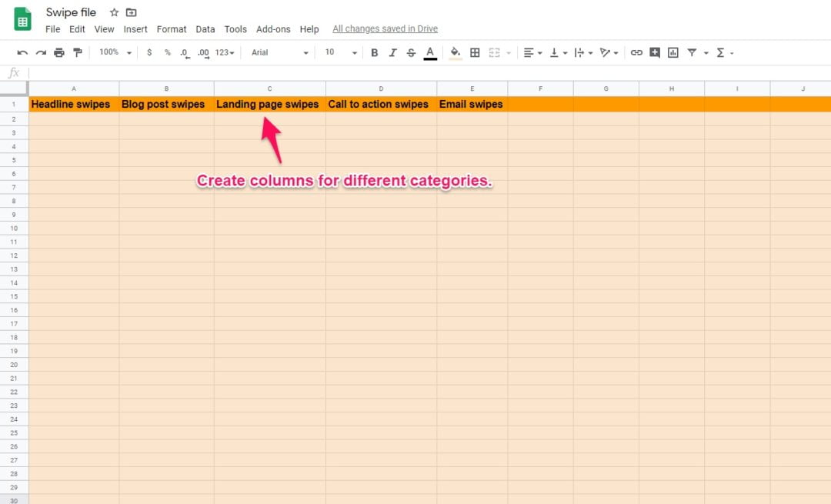Toggle bold formatting

[374, 52]
